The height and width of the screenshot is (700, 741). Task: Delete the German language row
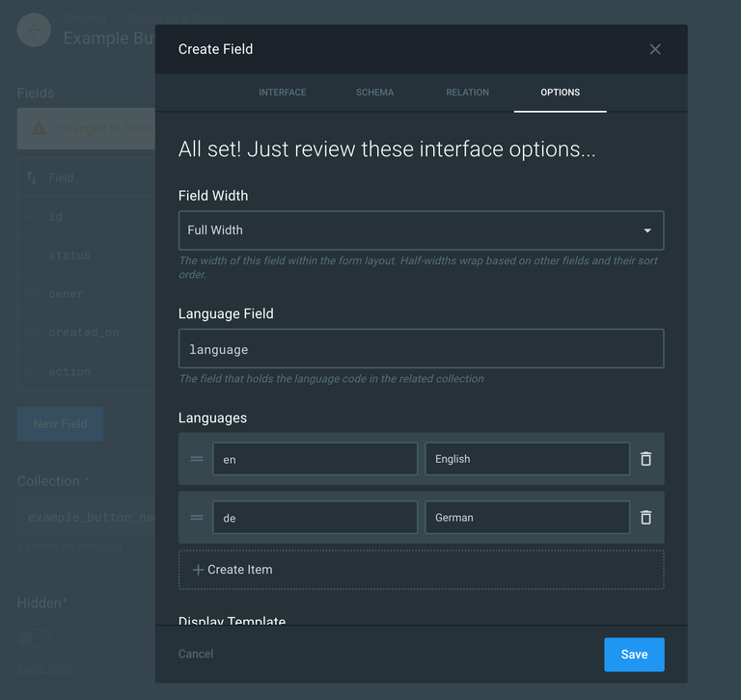(x=645, y=518)
